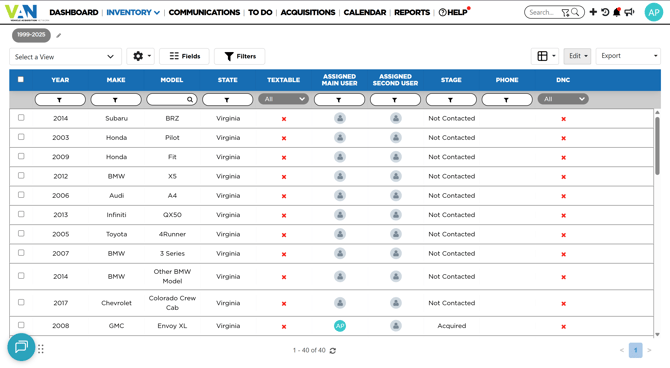Click the table vertical scrollbar
670x368 pixels.
[657, 145]
